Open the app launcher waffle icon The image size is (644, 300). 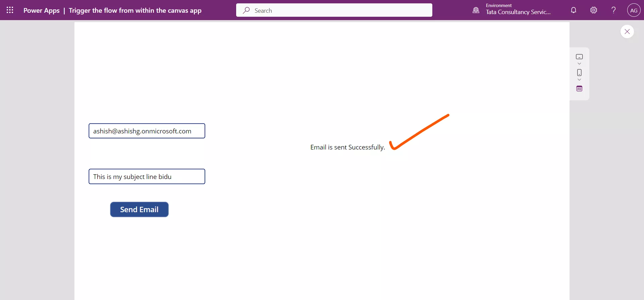10,10
